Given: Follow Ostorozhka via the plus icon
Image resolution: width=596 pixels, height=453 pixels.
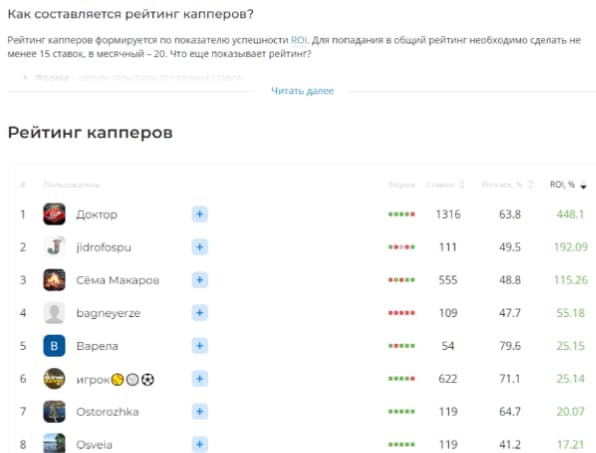Looking at the screenshot, I should coord(200,412).
